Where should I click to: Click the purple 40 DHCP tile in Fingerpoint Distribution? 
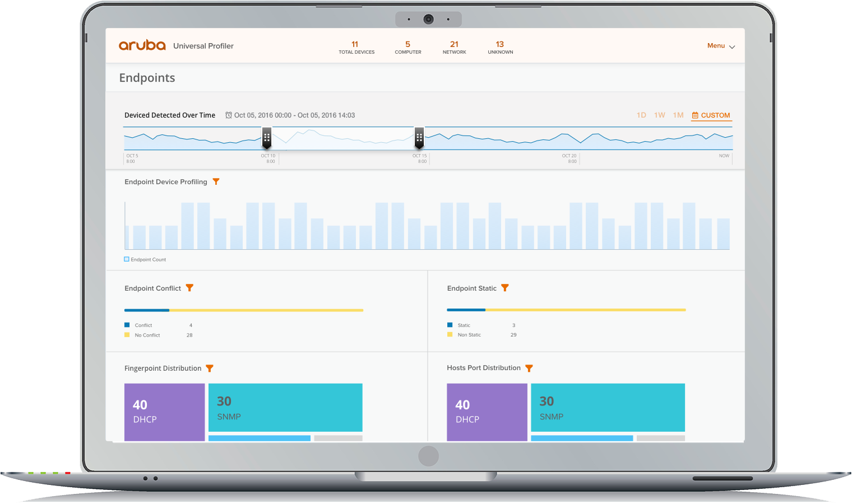(x=164, y=412)
